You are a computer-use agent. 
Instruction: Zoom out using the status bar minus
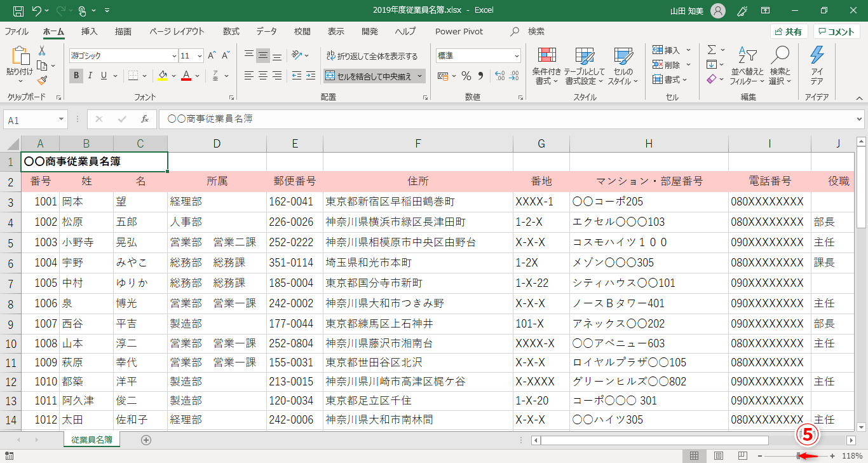[760, 456]
